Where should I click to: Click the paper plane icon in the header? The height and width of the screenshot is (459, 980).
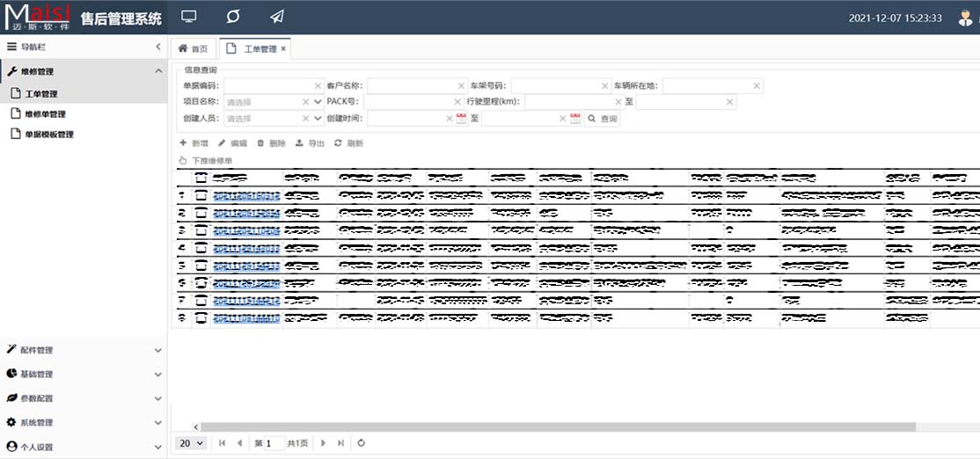[277, 17]
